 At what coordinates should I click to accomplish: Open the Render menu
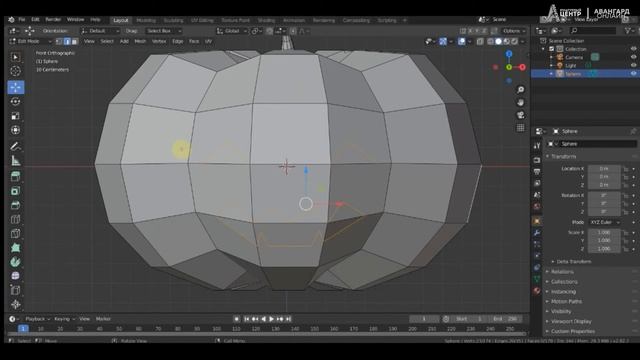tap(53, 20)
